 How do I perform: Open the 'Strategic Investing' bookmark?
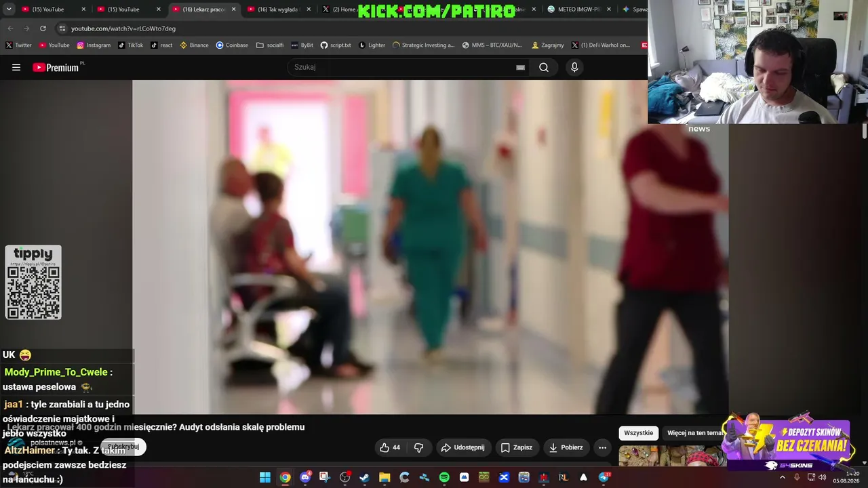click(423, 45)
